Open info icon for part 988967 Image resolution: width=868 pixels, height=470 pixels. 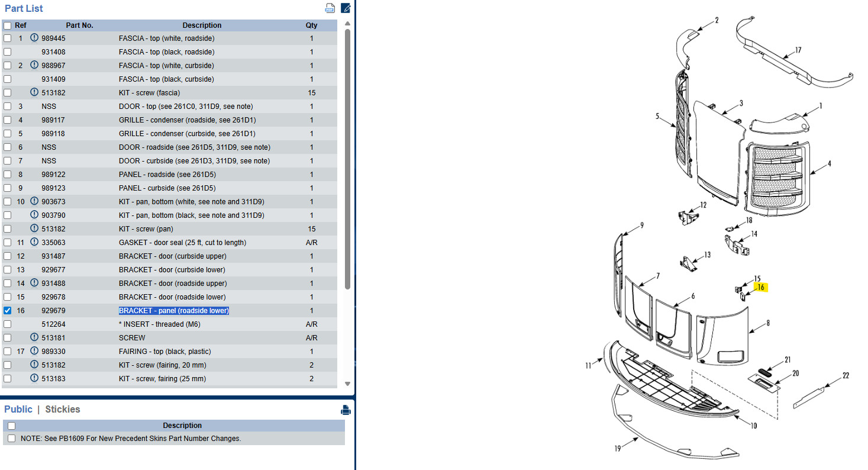coord(34,65)
